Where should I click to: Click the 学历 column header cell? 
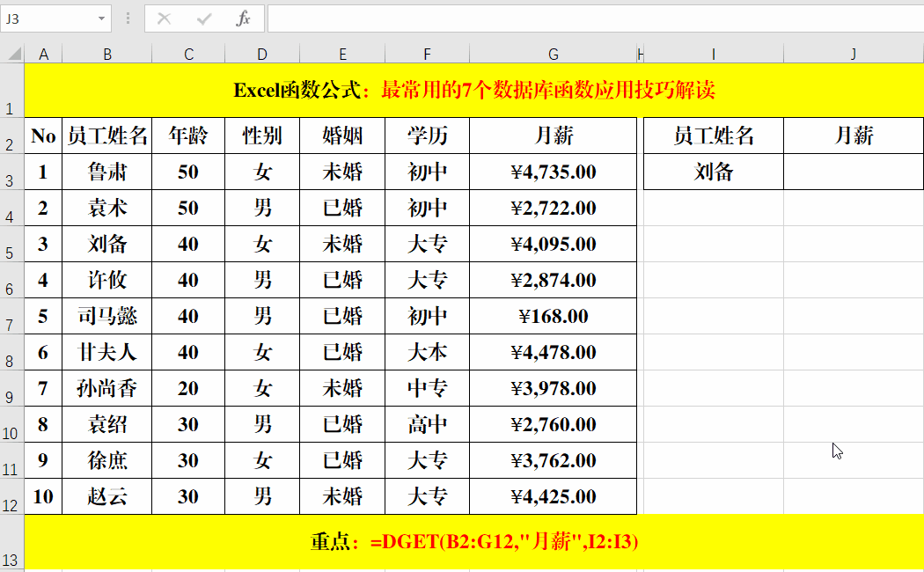tap(427, 135)
